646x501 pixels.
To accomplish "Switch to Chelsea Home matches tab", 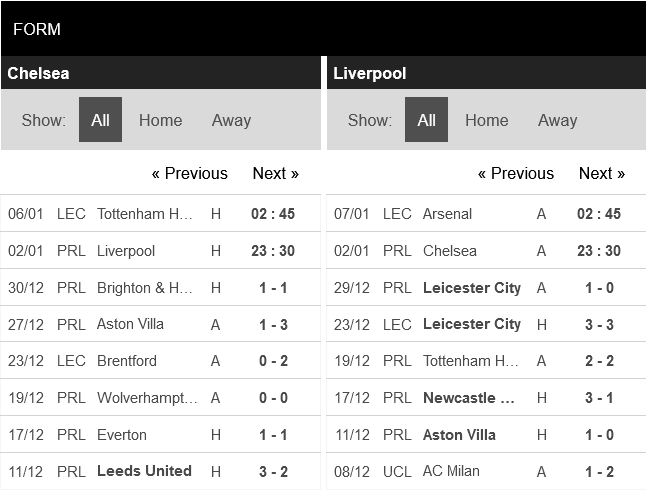I will pyautogui.click(x=160, y=120).
